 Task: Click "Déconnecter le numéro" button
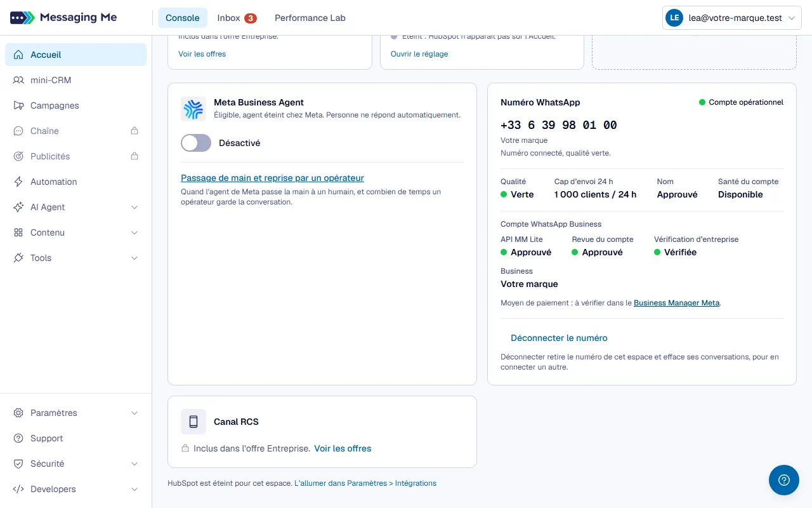[x=559, y=338]
